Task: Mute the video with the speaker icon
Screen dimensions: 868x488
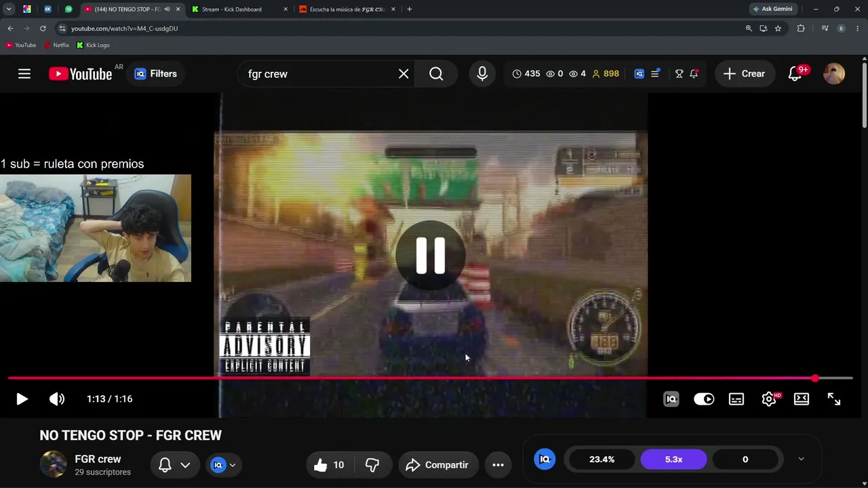Action: click(x=57, y=399)
